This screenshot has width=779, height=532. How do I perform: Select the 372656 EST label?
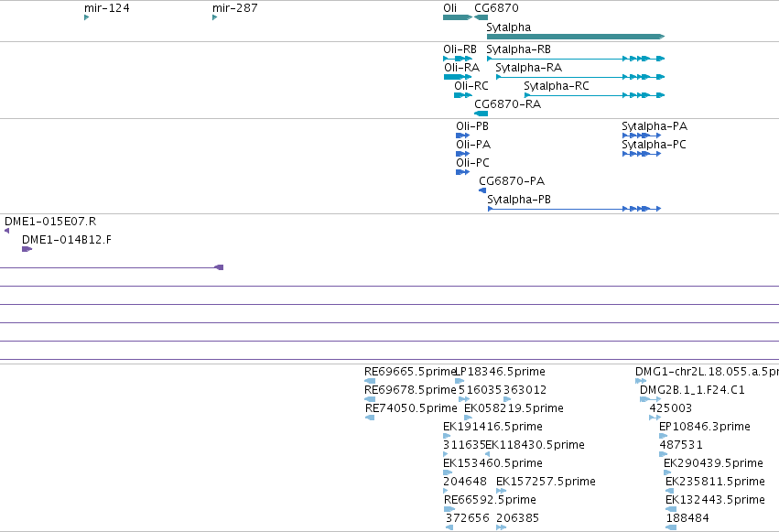468,518
